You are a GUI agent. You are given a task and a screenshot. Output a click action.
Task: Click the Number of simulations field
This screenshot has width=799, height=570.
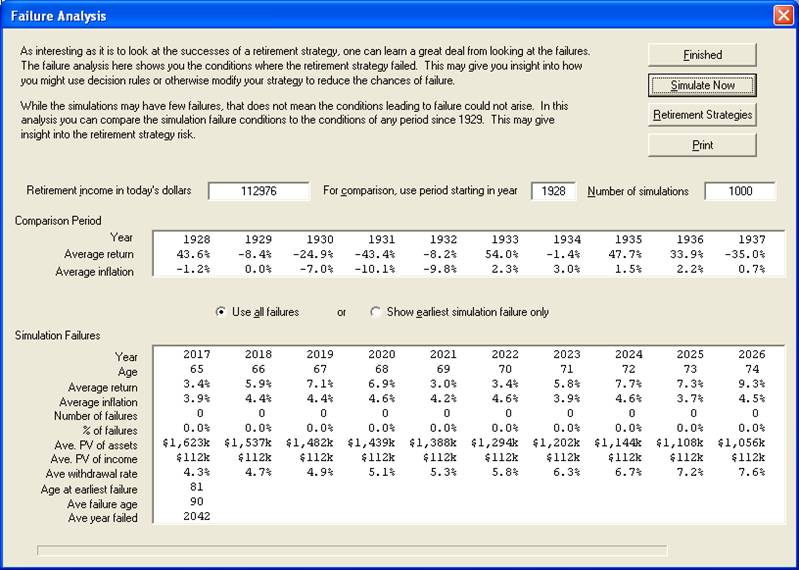[x=740, y=191]
